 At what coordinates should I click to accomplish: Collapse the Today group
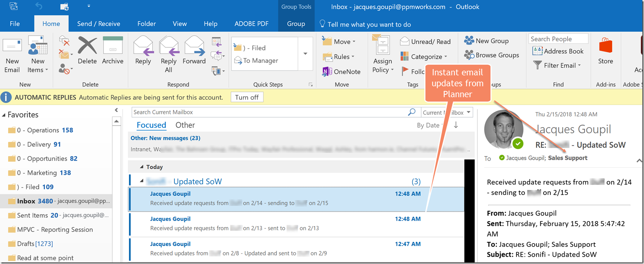click(x=142, y=167)
